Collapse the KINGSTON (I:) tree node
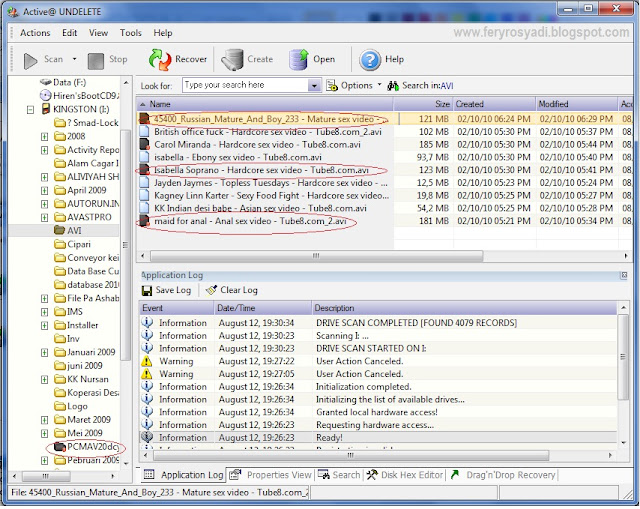The height and width of the screenshot is (509, 640). (30, 110)
